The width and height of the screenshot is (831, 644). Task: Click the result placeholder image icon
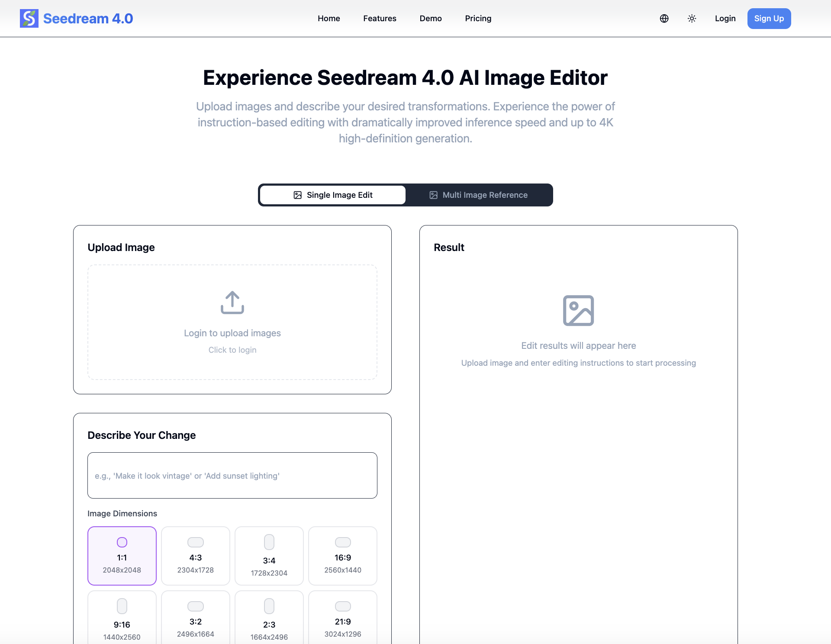(578, 310)
